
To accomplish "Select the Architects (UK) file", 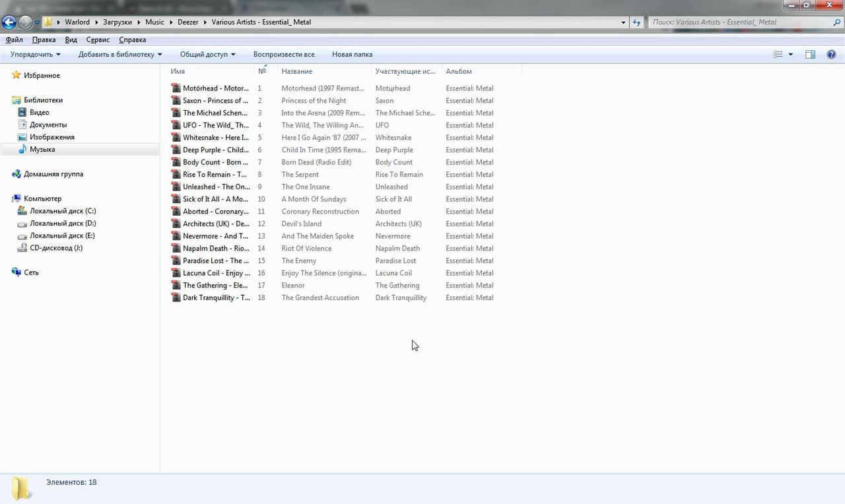I will (211, 224).
